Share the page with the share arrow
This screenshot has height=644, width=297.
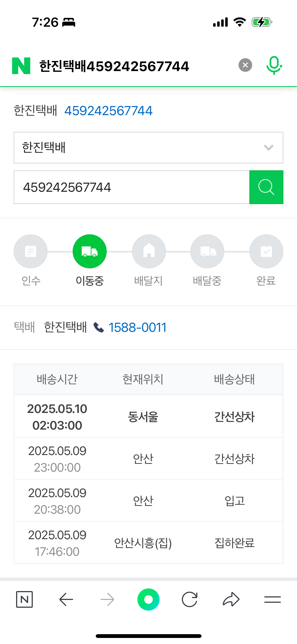tap(231, 599)
